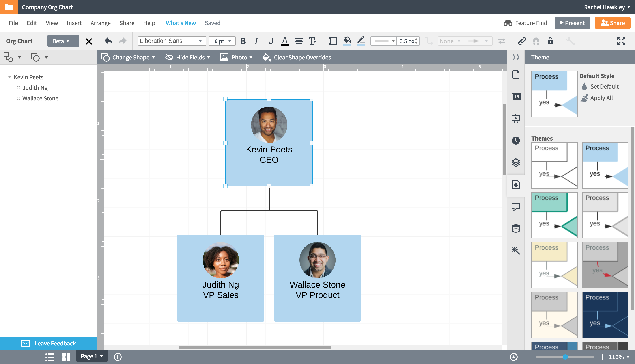Open the View menu
The height and width of the screenshot is (364, 635).
pyautogui.click(x=51, y=23)
